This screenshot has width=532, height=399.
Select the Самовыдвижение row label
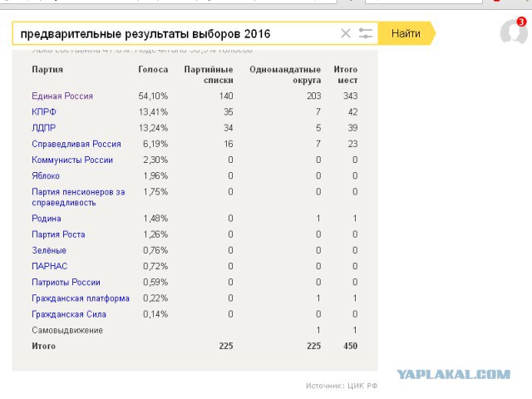67,330
